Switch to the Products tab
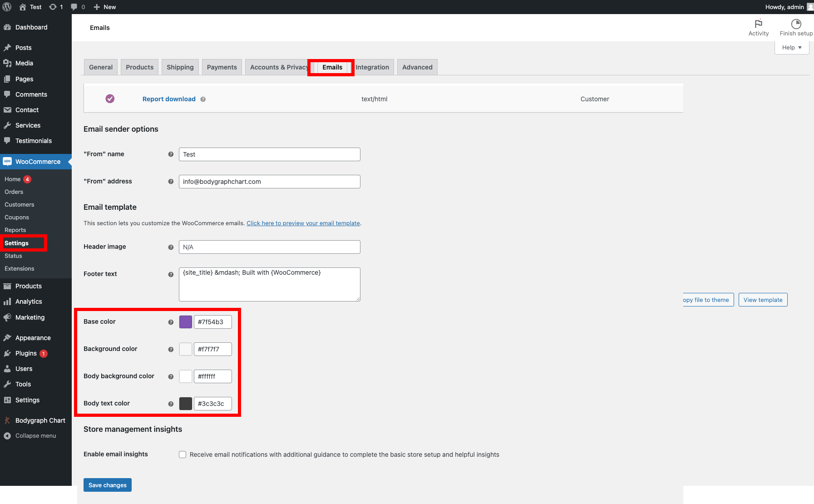The height and width of the screenshot is (504, 814). pos(140,67)
